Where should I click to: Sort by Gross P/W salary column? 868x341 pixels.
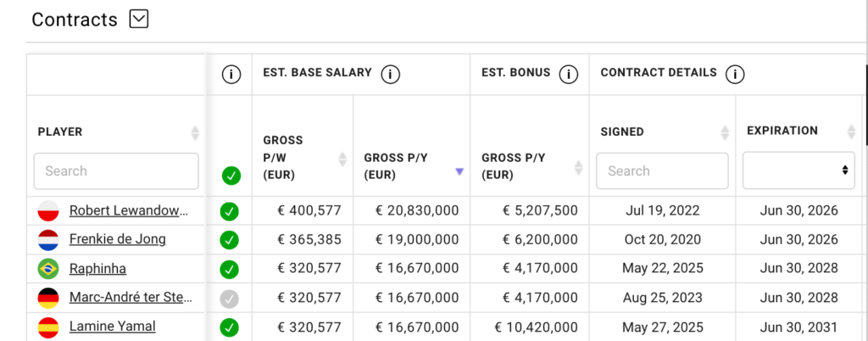[x=342, y=159]
